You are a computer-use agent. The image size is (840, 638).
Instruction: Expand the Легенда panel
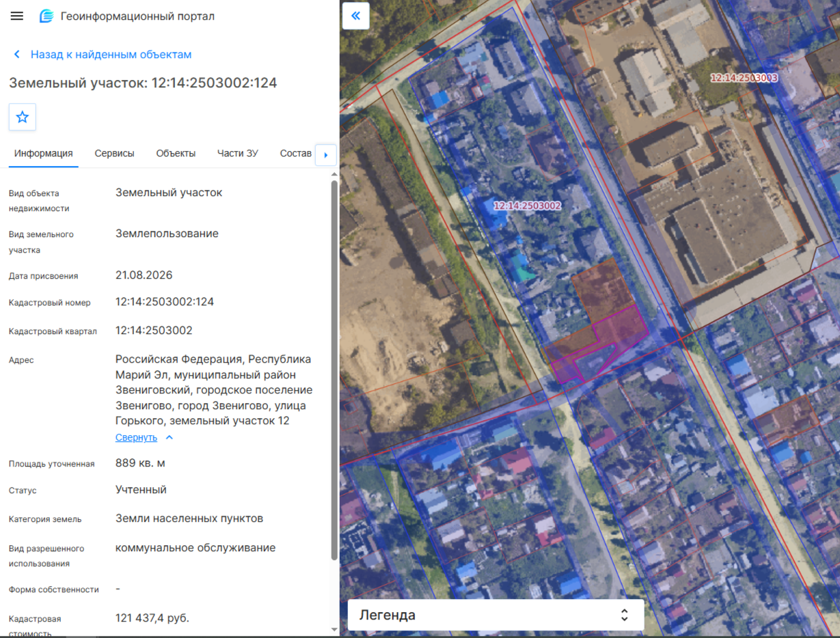click(496, 615)
